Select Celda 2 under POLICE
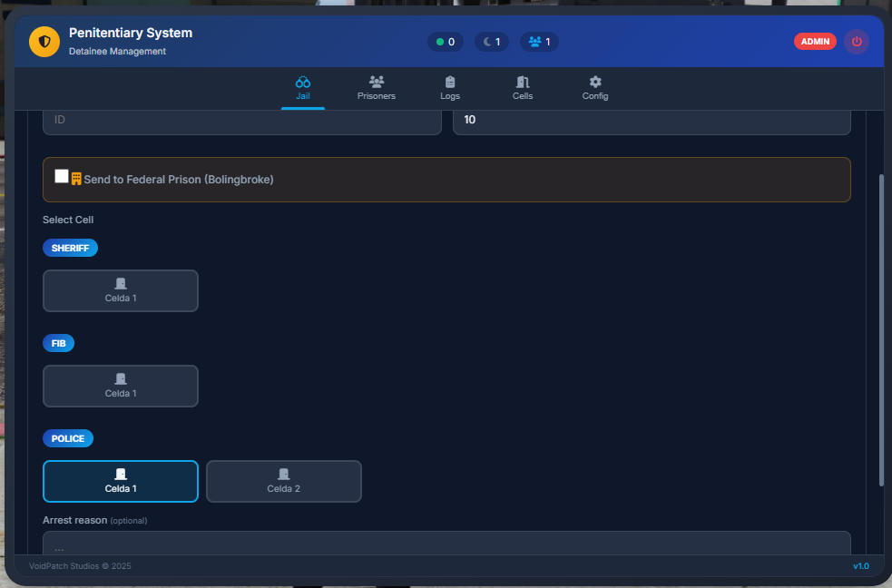Screen dimensions: 892x588 click(284, 481)
